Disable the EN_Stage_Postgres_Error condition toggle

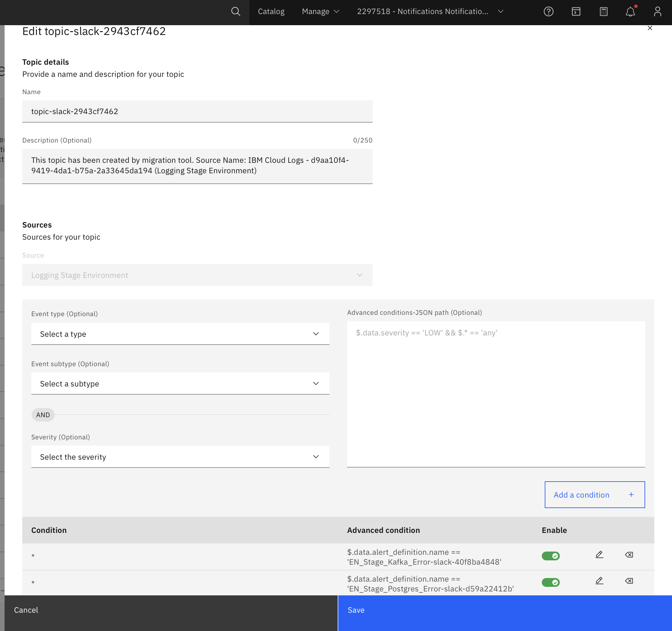tap(551, 582)
